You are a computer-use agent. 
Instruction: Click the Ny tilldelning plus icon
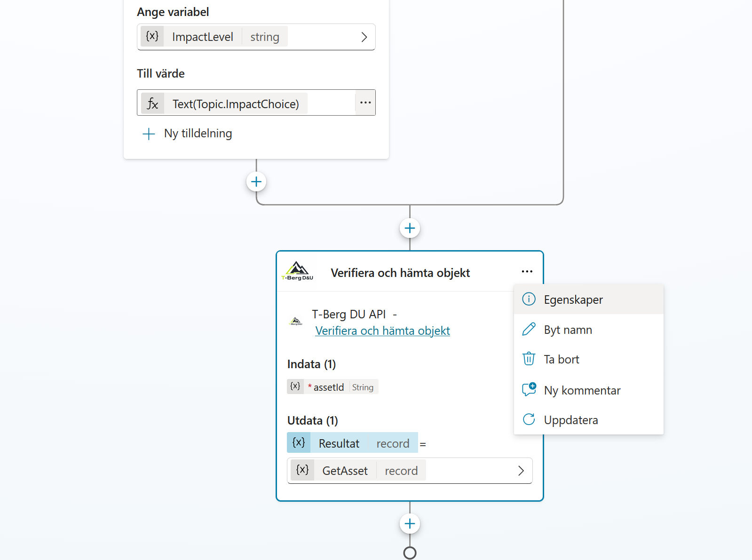point(149,134)
